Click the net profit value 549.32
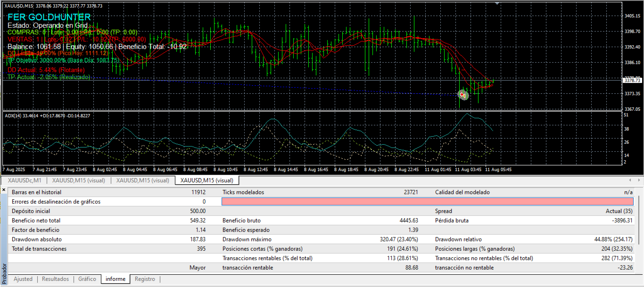The height and width of the screenshot is (287, 644). [198, 221]
